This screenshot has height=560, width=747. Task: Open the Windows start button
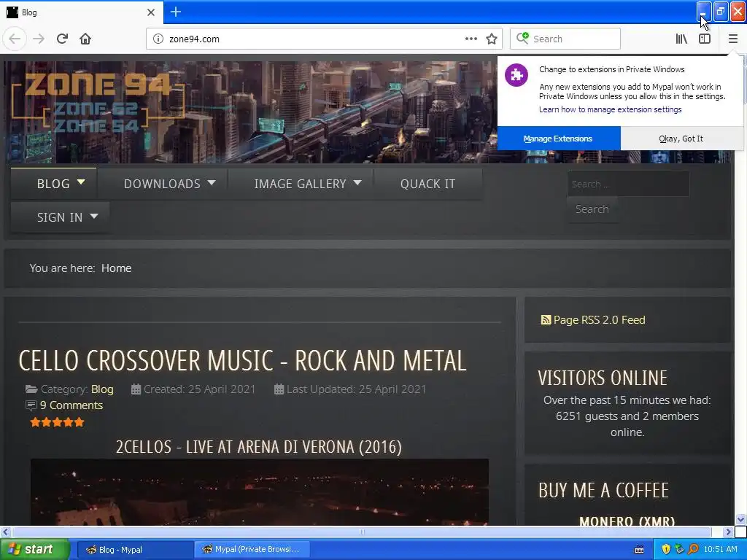(x=34, y=549)
